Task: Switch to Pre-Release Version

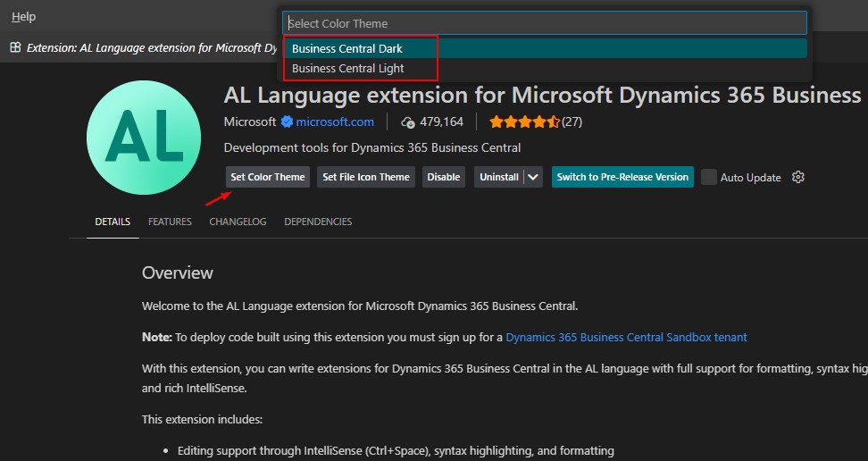Action: [622, 177]
